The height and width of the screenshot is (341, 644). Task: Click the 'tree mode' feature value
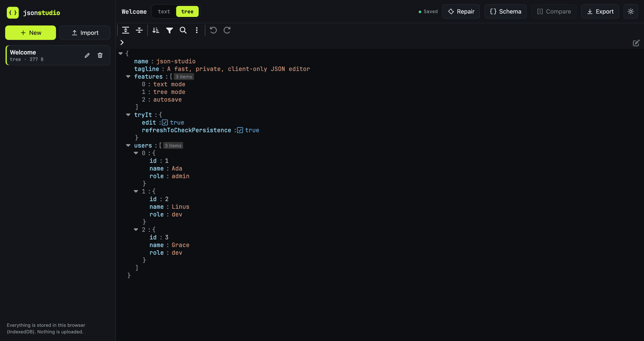pos(169,92)
